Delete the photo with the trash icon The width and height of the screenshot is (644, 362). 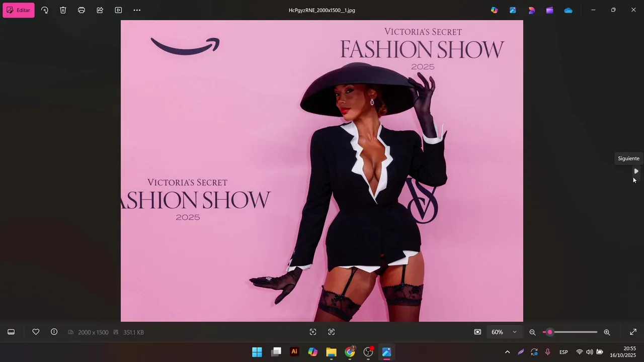63,10
